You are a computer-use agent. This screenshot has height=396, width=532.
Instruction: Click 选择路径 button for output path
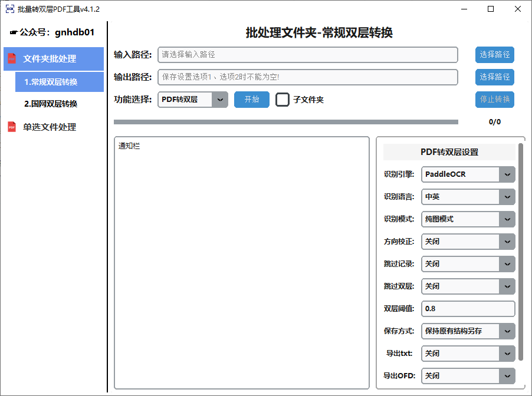click(x=495, y=77)
